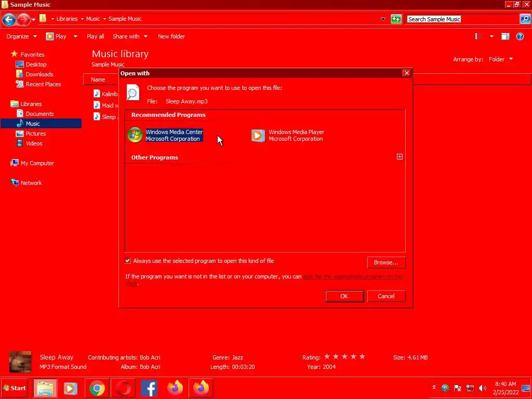Select the Maid file in the list

105,105
